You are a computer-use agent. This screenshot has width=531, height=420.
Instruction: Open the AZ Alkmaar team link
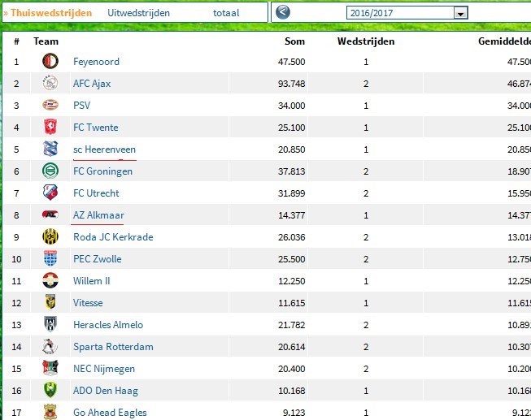[98, 215]
